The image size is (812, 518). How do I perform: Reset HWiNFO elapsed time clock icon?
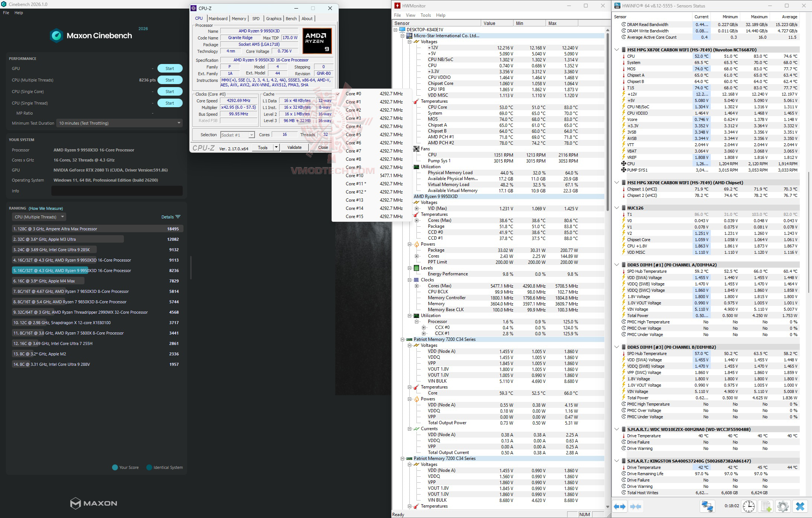[x=748, y=506]
